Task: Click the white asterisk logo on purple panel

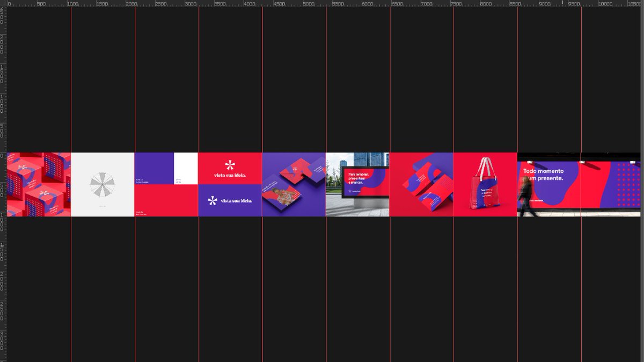Action: (x=213, y=201)
